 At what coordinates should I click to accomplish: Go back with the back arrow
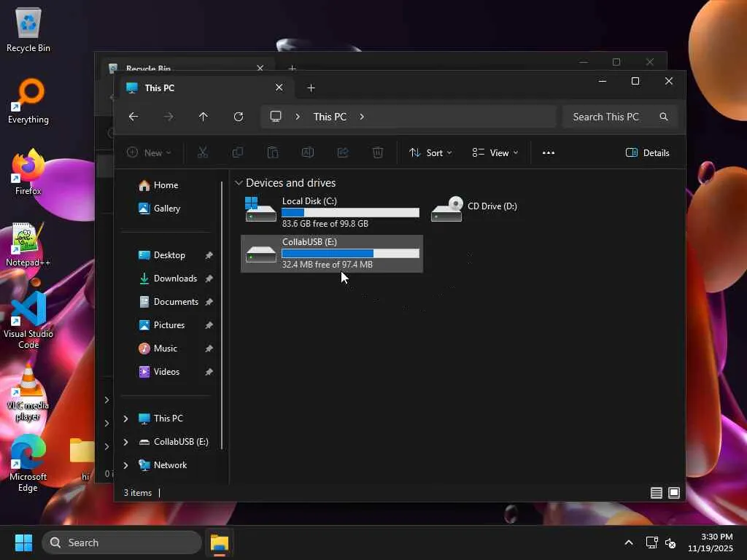click(x=133, y=117)
